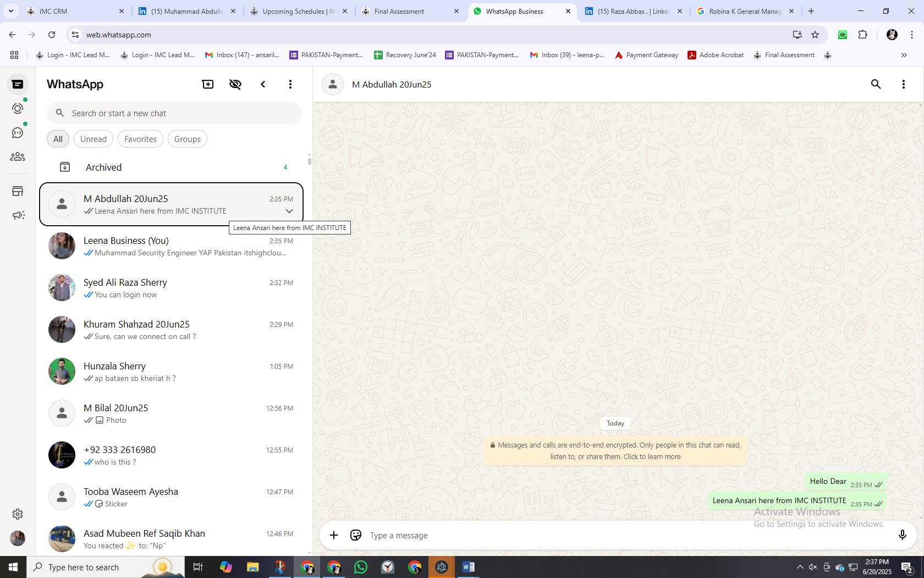Screen dimensions: 924x578
Task: Select the Groups chats filter
Action: tap(187, 139)
